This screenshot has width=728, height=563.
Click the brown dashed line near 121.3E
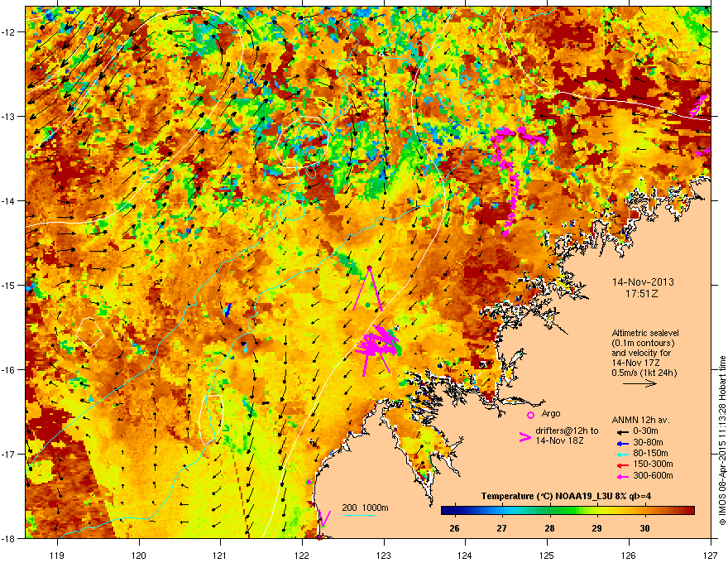tap(241, 492)
